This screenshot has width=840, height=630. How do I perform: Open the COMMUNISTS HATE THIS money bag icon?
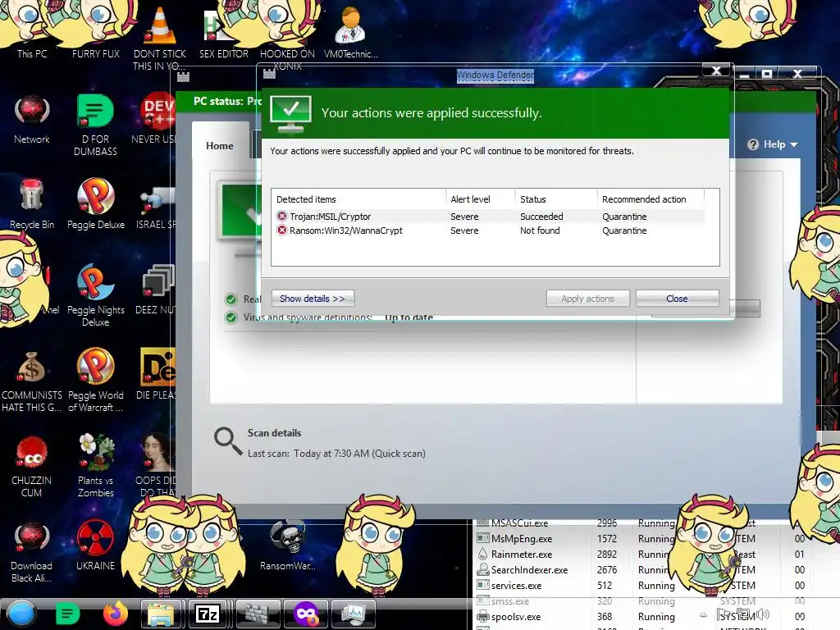pyautogui.click(x=32, y=381)
